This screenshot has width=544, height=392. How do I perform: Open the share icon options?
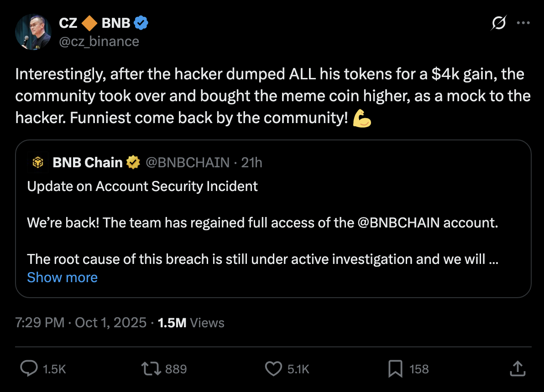pyautogui.click(x=517, y=369)
